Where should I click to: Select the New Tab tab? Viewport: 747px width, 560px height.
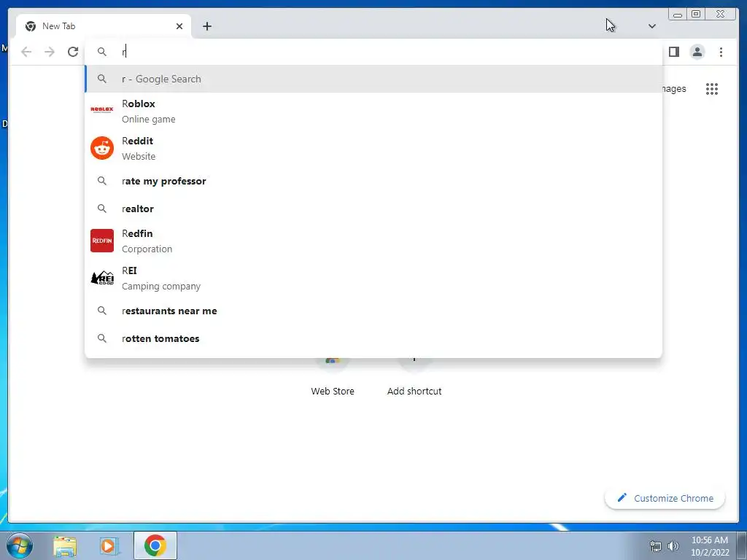[x=104, y=26]
